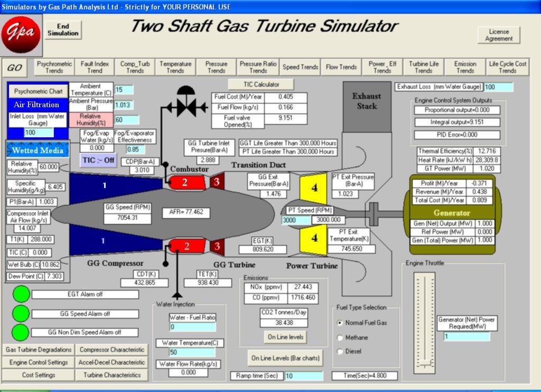This screenshot has height=392, width=541.
Task: Click the green EGT Alarm indicator light
Action: coord(22,294)
